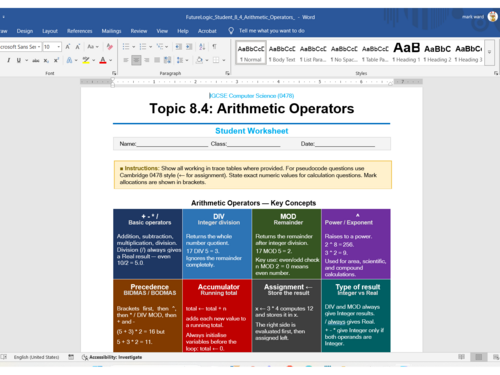The height and width of the screenshot is (375, 500).
Task: Open the Styles pane launcher
Action: pyautogui.click(x=496, y=73)
